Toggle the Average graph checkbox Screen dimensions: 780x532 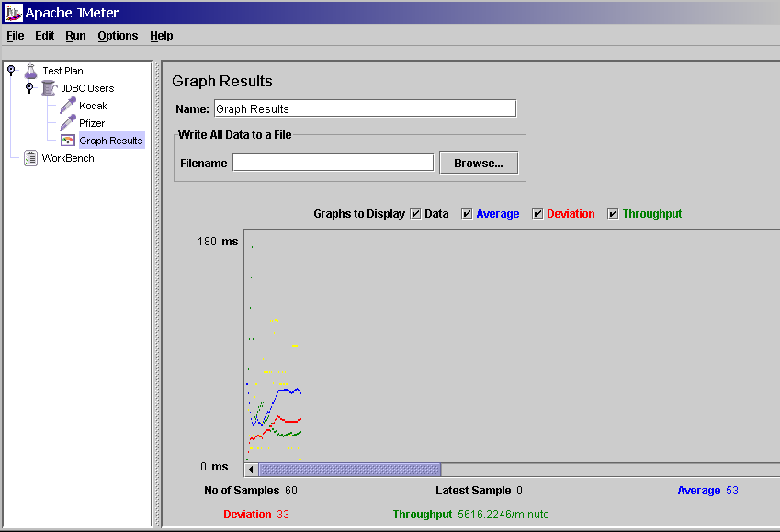[467, 214]
